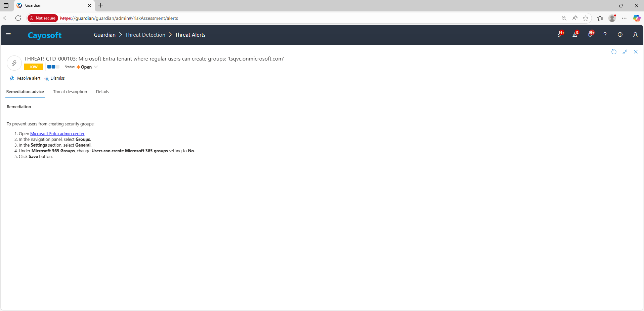Image resolution: width=644 pixels, height=311 pixels.
Task: Open the help question mark icon
Action: click(605, 35)
